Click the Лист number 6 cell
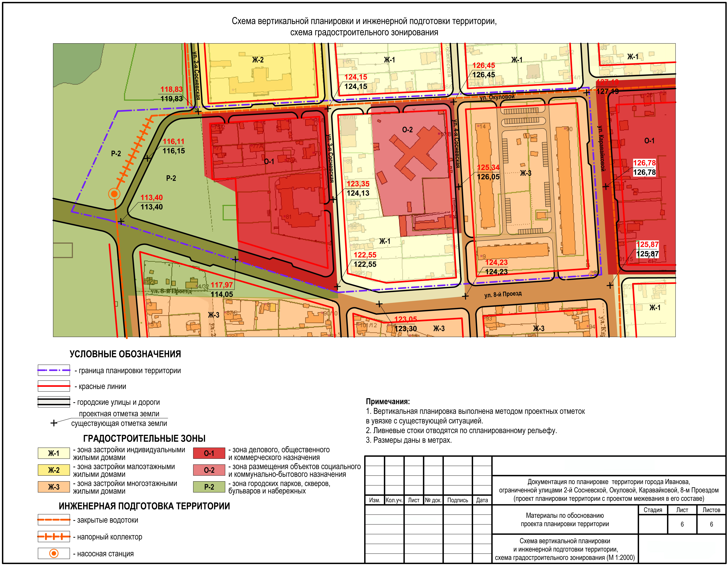 coord(682,524)
